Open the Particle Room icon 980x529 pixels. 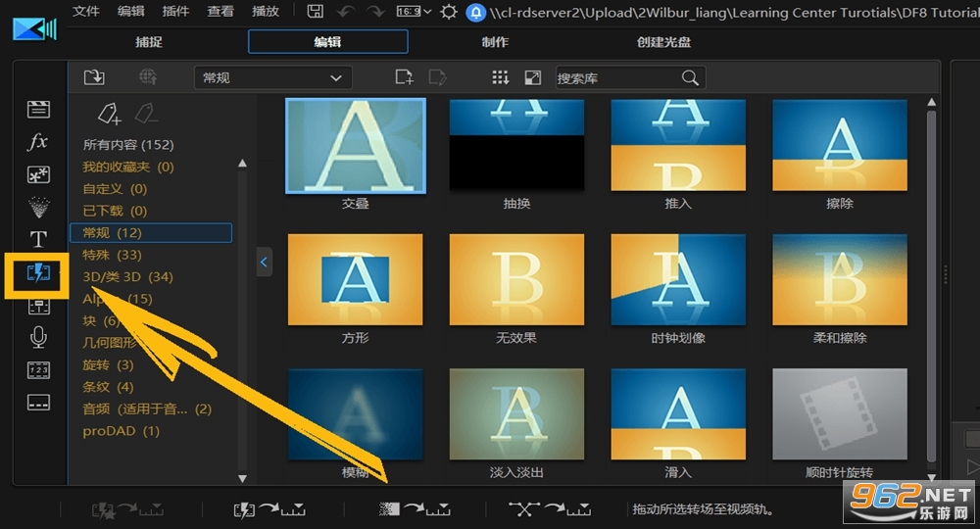coord(38,207)
